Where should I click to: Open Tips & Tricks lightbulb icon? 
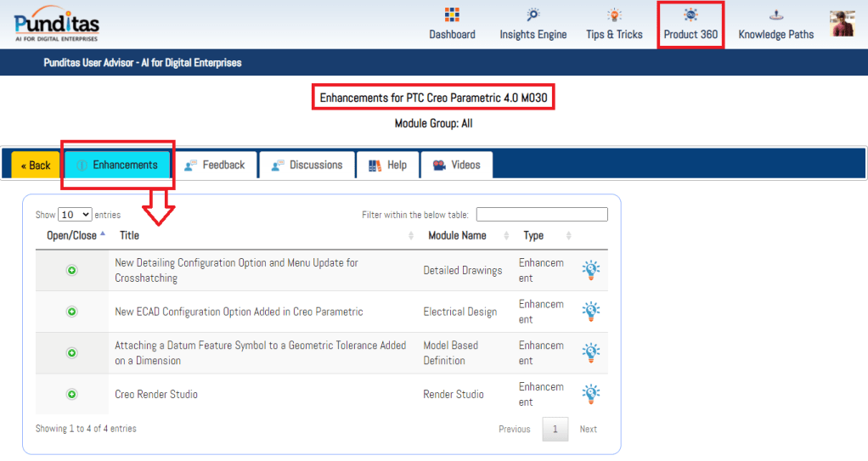614,15
